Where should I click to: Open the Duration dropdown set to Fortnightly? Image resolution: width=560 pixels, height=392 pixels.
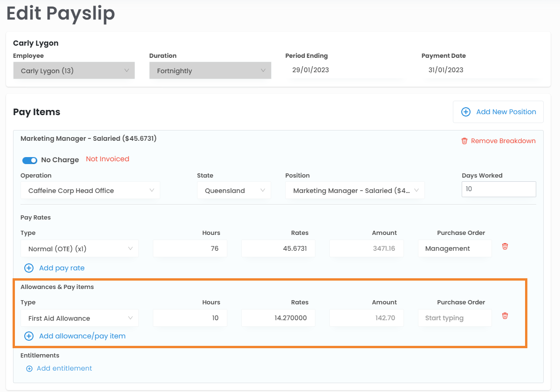210,71
